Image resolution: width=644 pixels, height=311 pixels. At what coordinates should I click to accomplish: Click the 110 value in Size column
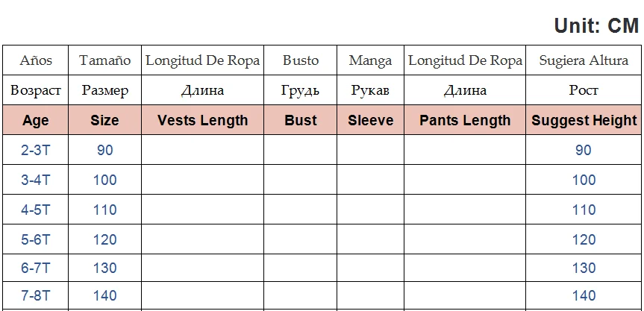pos(104,210)
